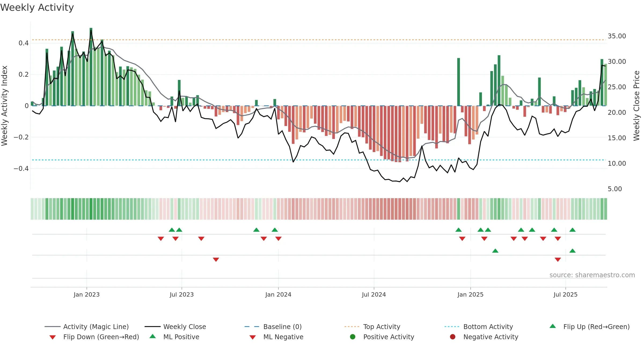Click the 20.00 price axis tick

coord(617,113)
